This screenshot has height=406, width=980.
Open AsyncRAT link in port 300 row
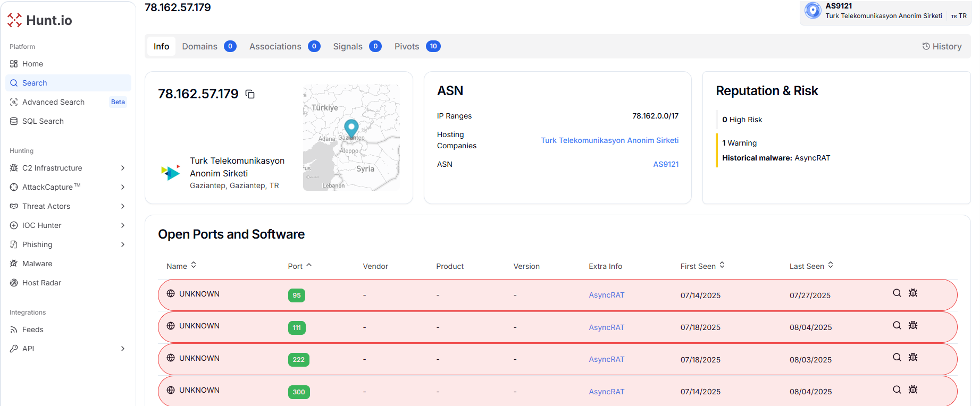tap(606, 392)
